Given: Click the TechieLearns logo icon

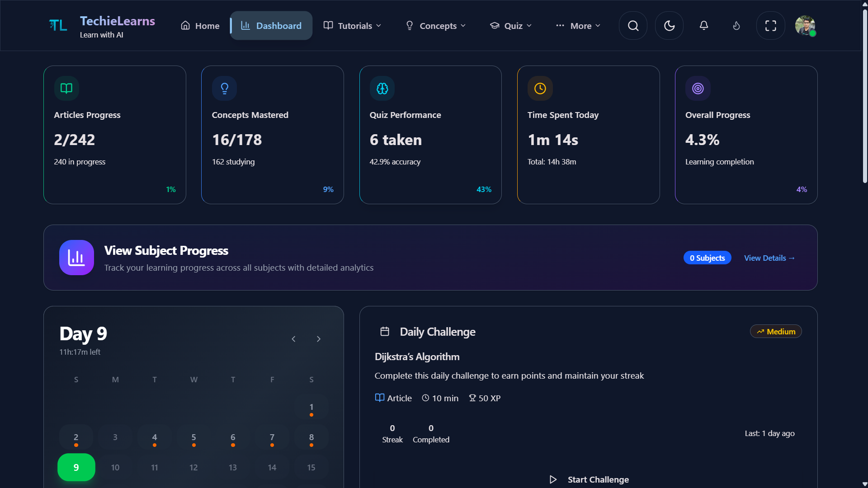Looking at the screenshot, I should click(58, 25).
